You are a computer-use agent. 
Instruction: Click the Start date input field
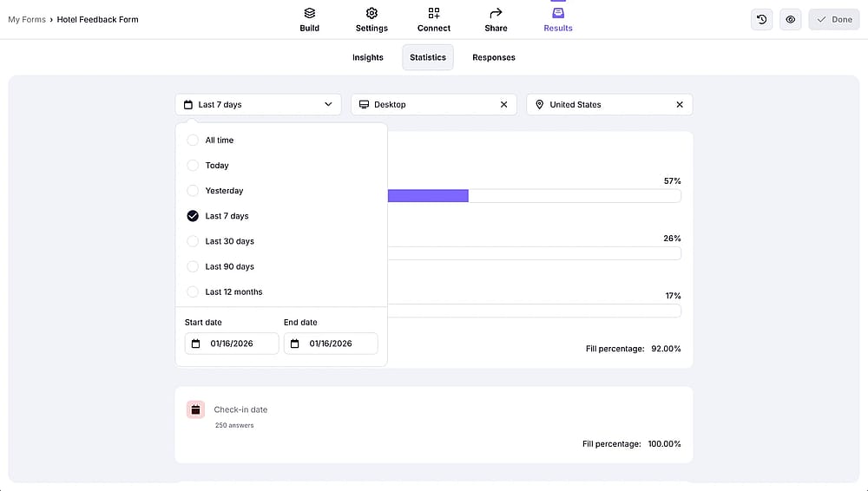232,344
